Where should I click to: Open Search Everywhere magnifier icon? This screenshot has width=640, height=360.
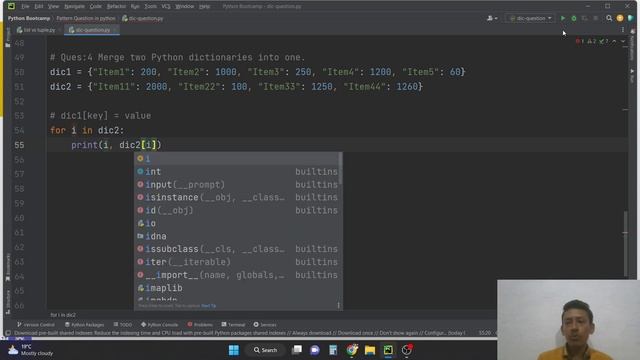(609, 18)
